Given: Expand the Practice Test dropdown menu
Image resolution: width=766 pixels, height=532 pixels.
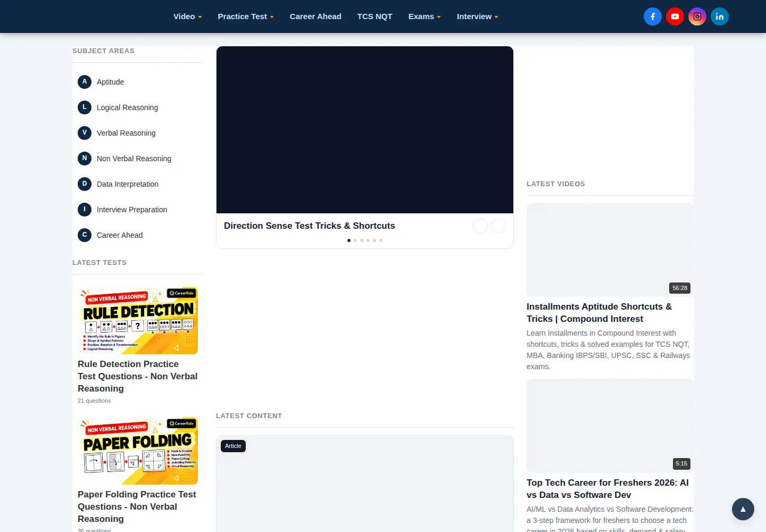Looking at the screenshot, I should 246,16.
